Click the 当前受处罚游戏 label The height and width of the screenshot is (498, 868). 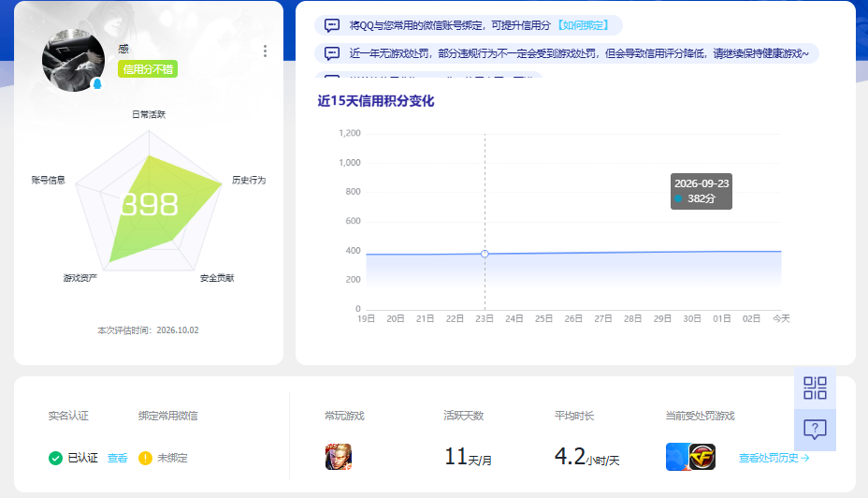pos(700,416)
